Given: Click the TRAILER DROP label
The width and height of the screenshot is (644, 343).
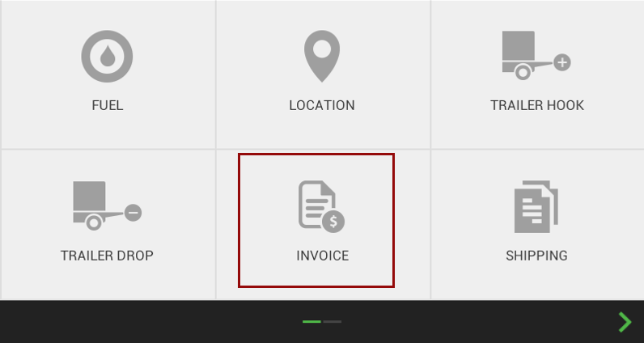Looking at the screenshot, I should 107,256.
